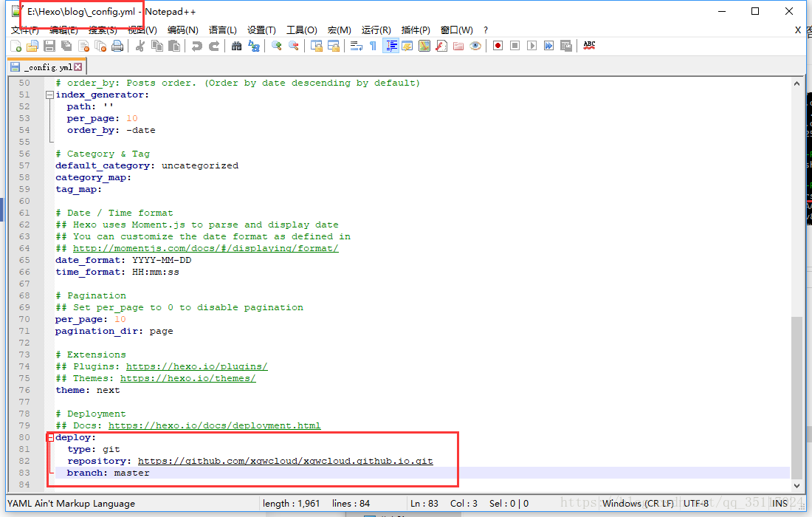Toggle the show indent guide icon
The height and width of the screenshot is (517, 812).
pos(391,46)
